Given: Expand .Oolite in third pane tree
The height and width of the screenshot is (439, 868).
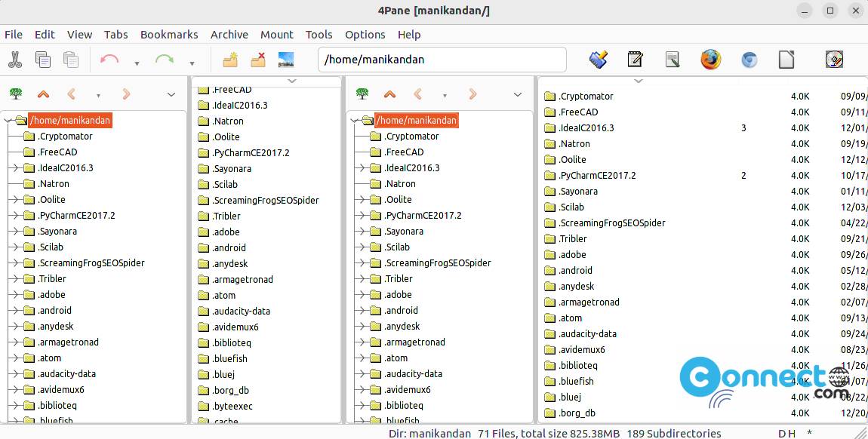Looking at the screenshot, I should (x=361, y=200).
